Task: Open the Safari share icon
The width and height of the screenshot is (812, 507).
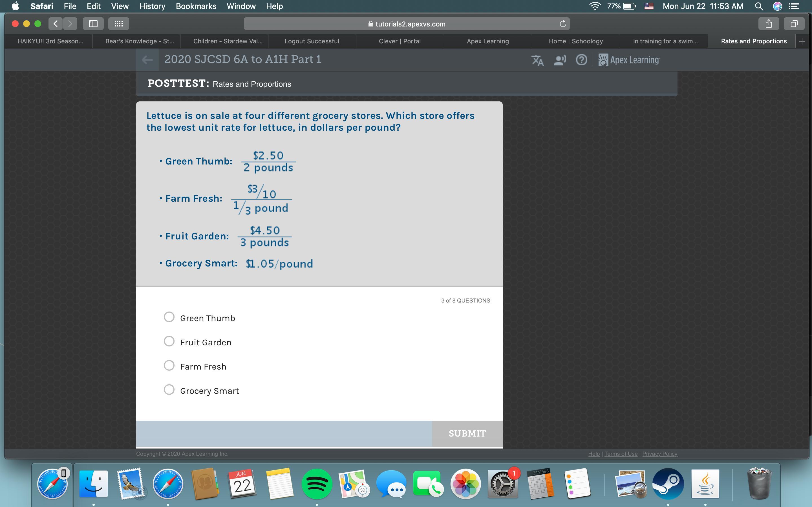Action: tap(769, 24)
